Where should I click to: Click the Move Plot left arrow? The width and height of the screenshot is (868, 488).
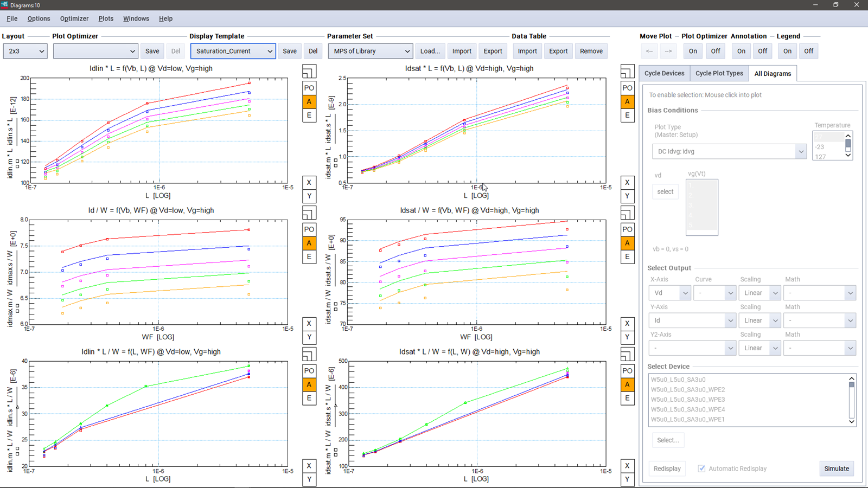point(649,51)
